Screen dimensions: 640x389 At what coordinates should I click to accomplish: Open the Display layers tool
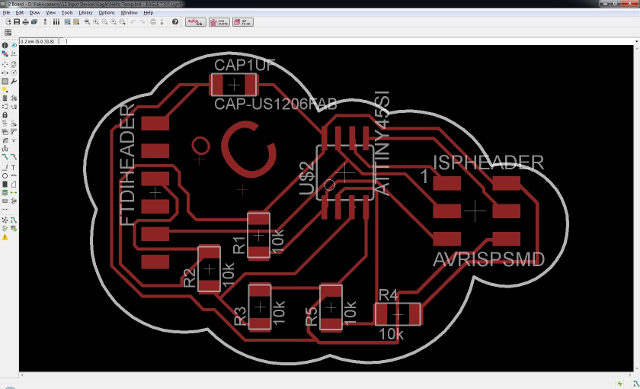click(x=5, y=53)
